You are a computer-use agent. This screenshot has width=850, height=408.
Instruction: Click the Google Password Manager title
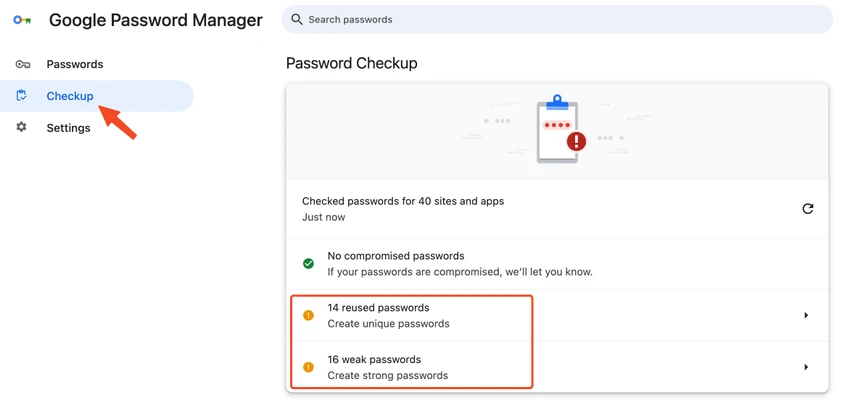coord(156,20)
